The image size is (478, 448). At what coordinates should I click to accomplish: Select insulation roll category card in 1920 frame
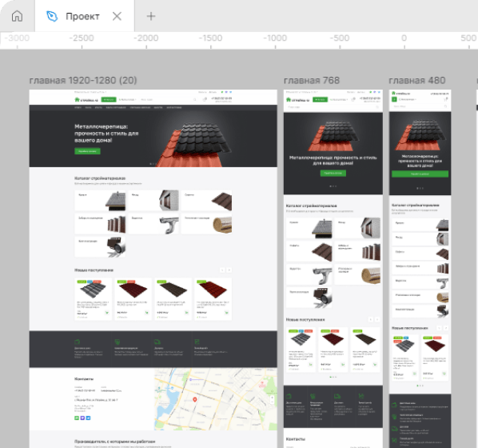206,224
